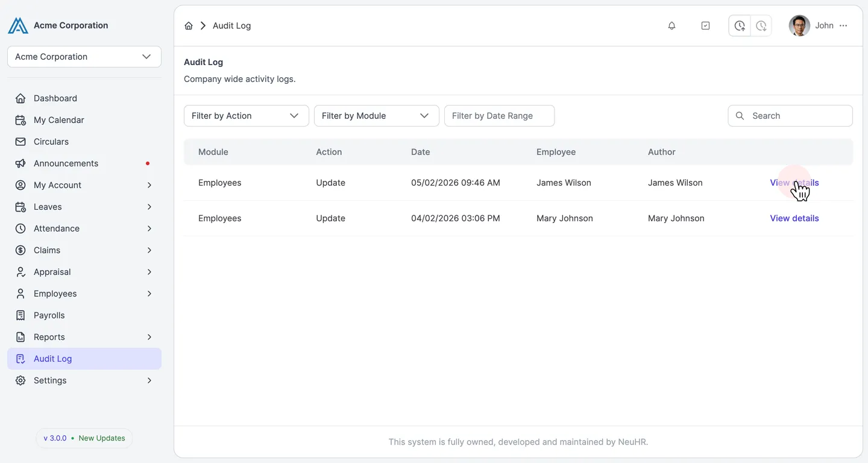
Task: View details for James Wilson entry
Action: [x=794, y=183]
